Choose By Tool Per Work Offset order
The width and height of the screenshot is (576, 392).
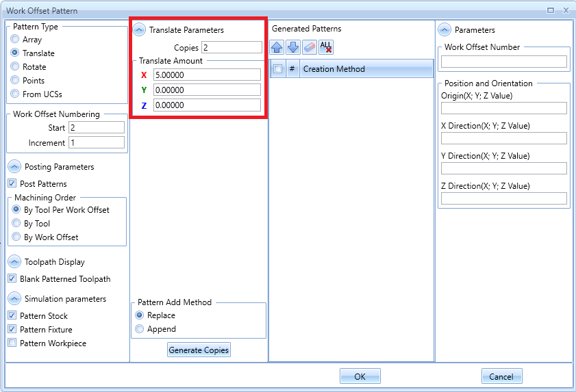16,209
